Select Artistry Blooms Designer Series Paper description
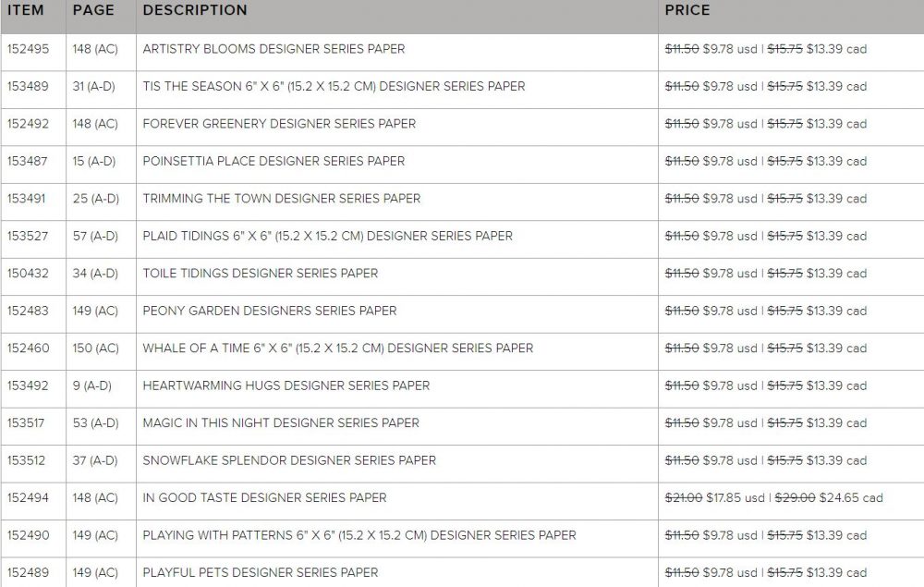 (x=274, y=49)
